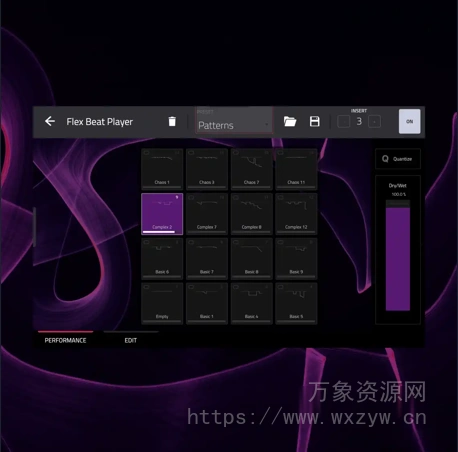Click the Dry/Wet 100.0% value
Image resolution: width=458 pixels, height=452 pixels.
coord(398,194)
